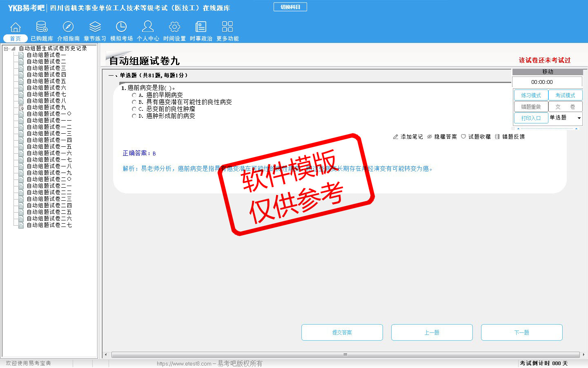Open the 单选题 question type dropdown
The width and height of the screenshot is (588, 368).
click(579, 118)
